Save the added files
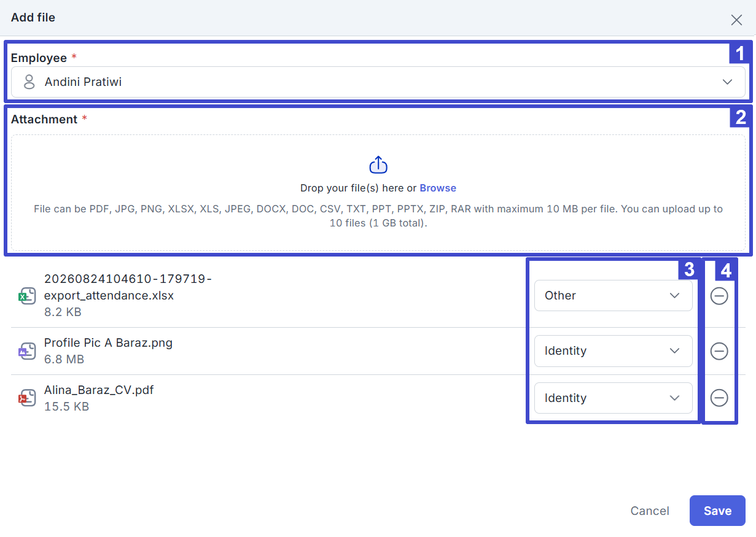The height and width of the screenshot is (537, 756). tap(717, 511)
